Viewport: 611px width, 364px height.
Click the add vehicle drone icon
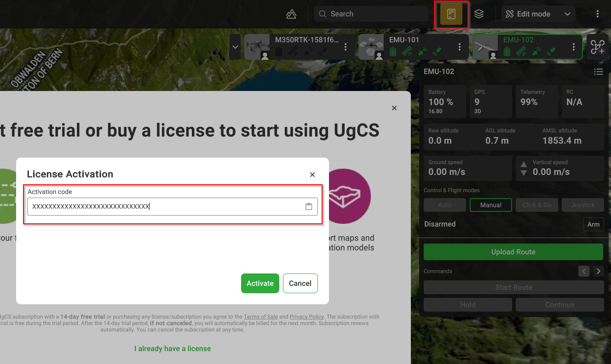tap(598, 47)
